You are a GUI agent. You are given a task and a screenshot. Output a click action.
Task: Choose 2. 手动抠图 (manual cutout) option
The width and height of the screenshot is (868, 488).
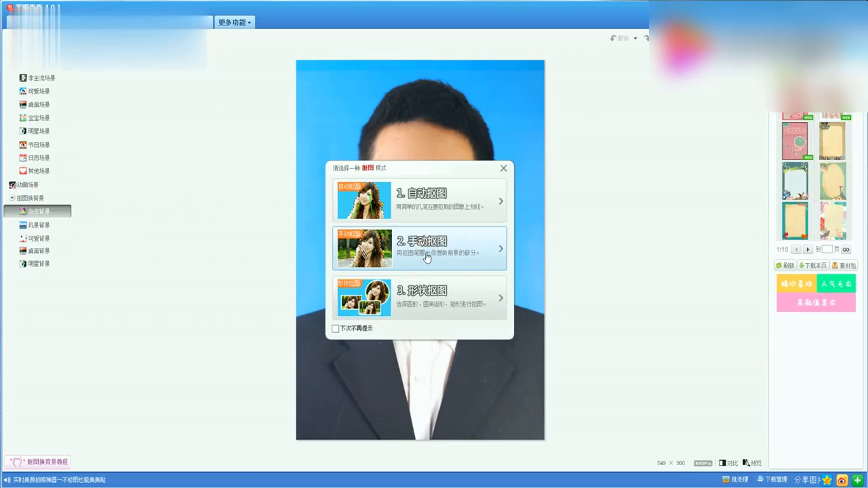pyautogui.click(x=419, y=248)
